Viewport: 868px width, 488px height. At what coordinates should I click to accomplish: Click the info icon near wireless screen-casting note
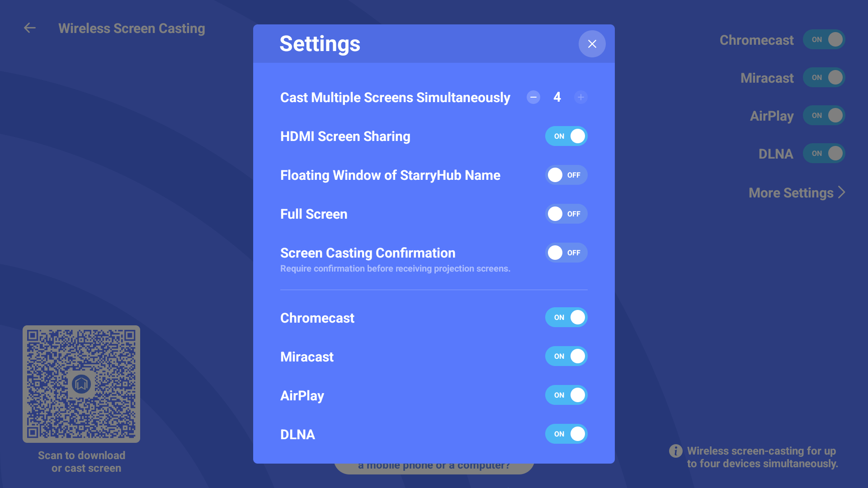[676, 451]
